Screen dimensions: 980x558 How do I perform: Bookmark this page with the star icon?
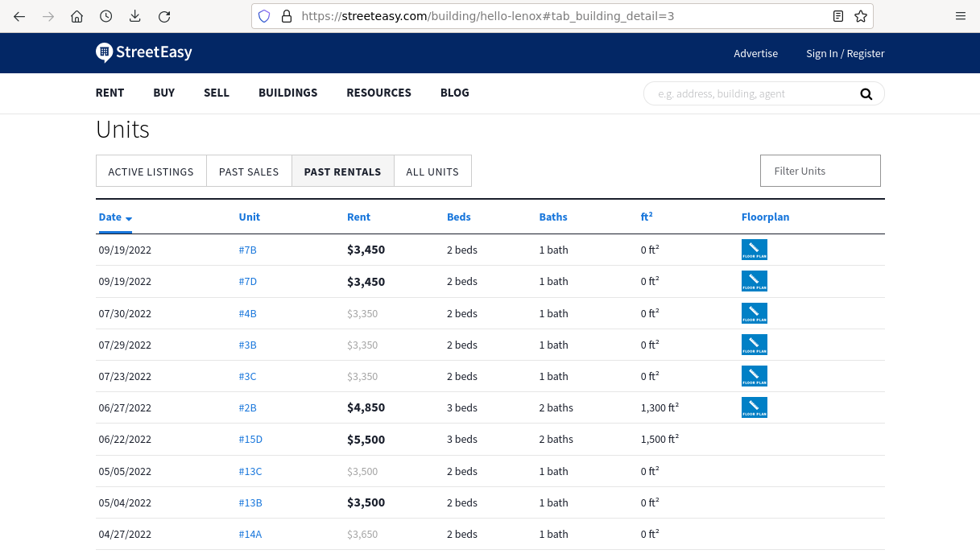click(860, 16)
